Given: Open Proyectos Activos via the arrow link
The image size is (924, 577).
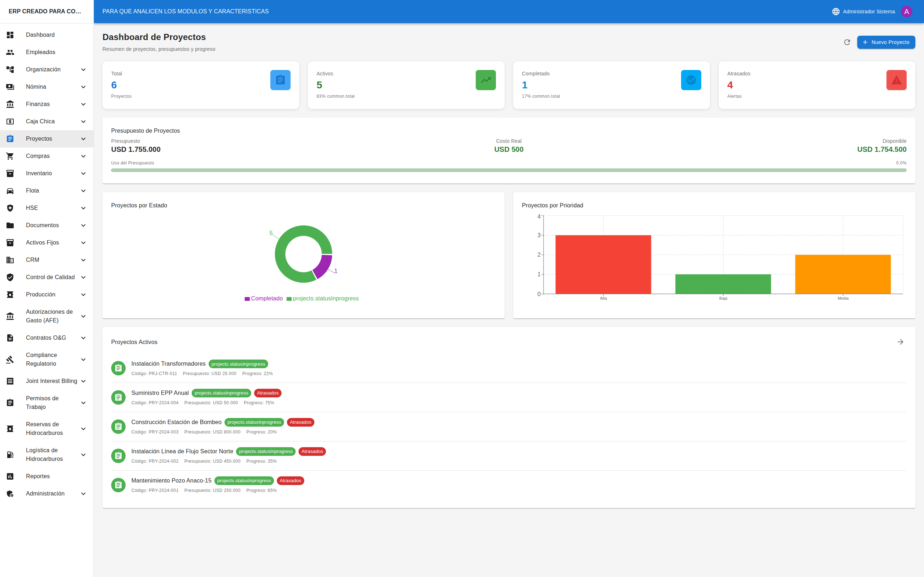Looking at the screenshot, I should [x=901, y=342].
